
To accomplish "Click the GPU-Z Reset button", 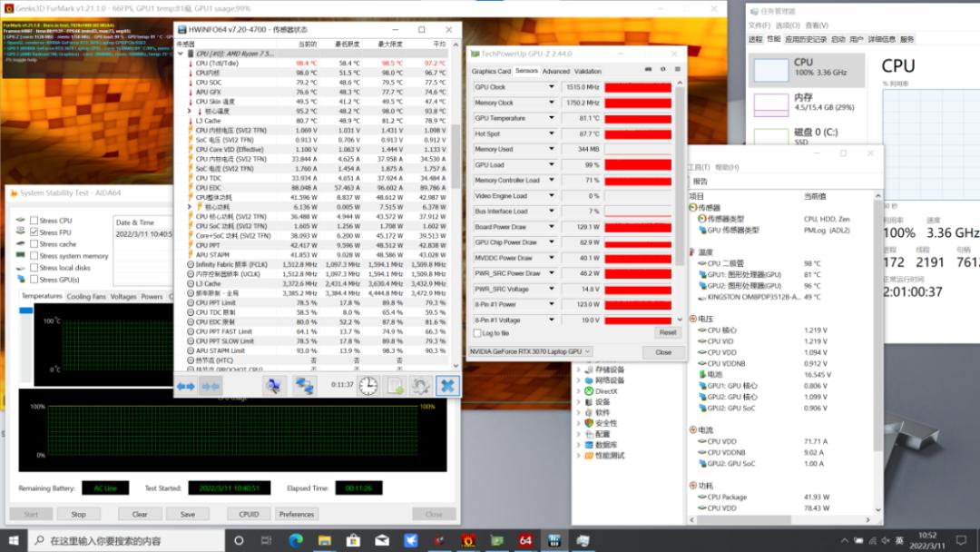I will coord(667,333).
